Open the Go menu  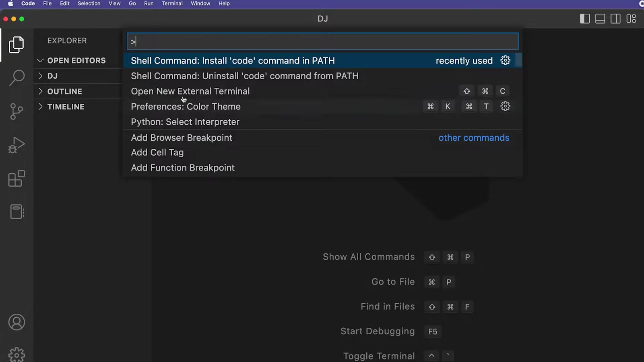click(x=132, y=4)
